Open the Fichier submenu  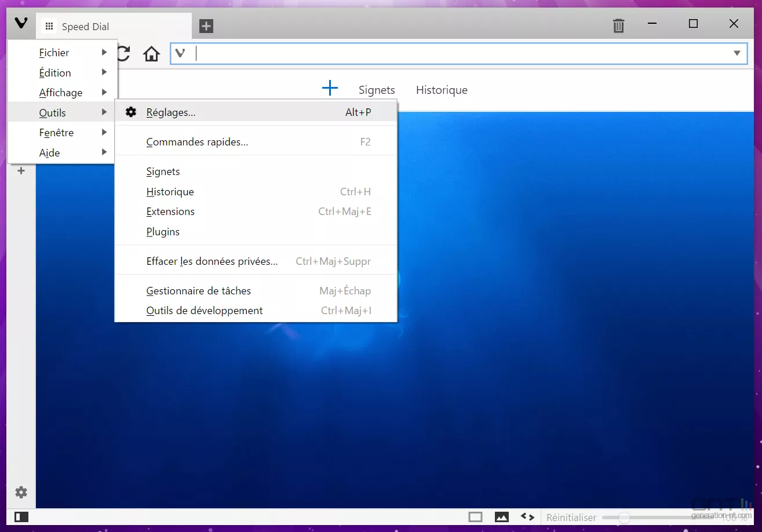63,53
